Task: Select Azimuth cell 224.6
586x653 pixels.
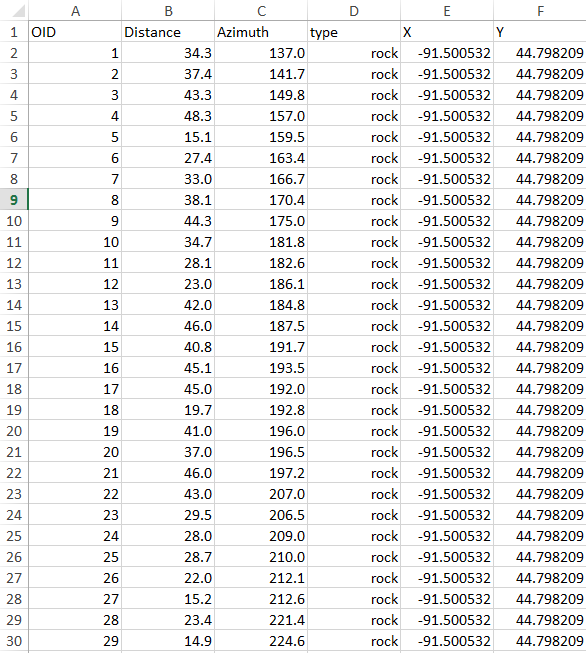Action: [x=261, y=641]
